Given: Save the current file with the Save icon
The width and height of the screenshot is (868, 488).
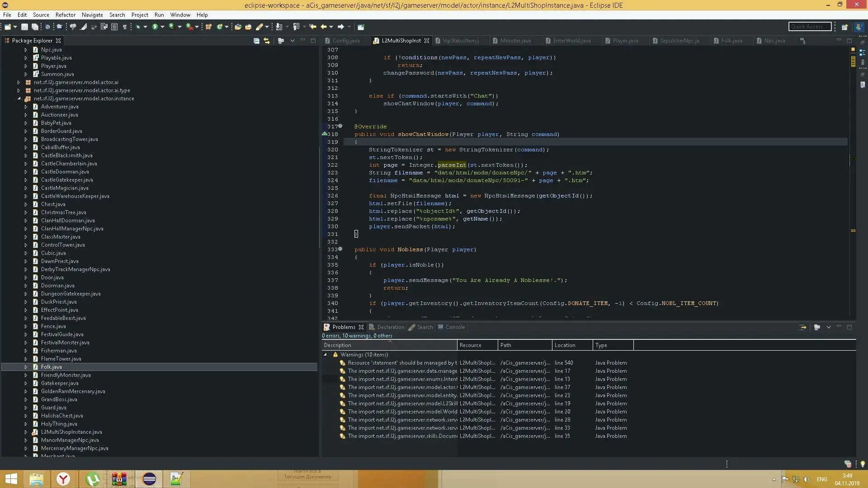Looking at the screenshot, I should 24,27.
